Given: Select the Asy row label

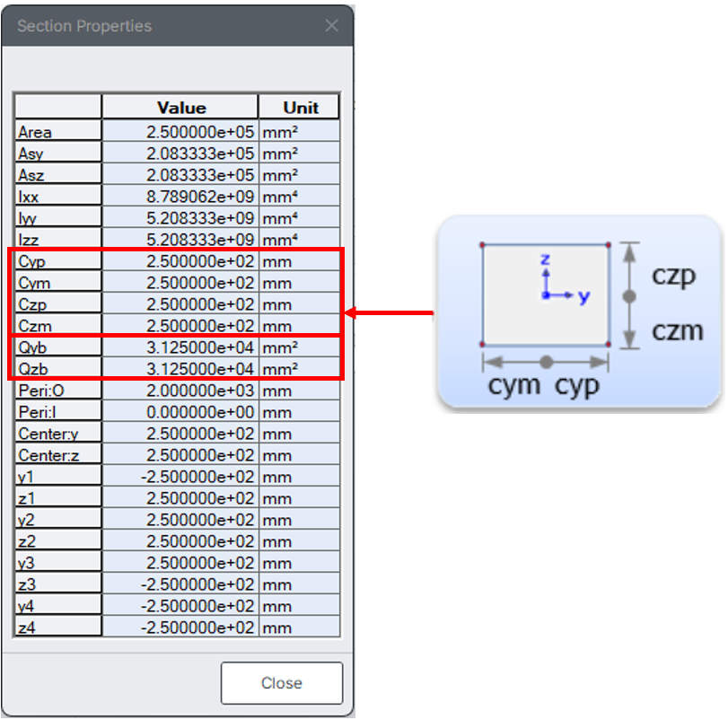Looking at the screenshot, I should [x=58, y=154].
